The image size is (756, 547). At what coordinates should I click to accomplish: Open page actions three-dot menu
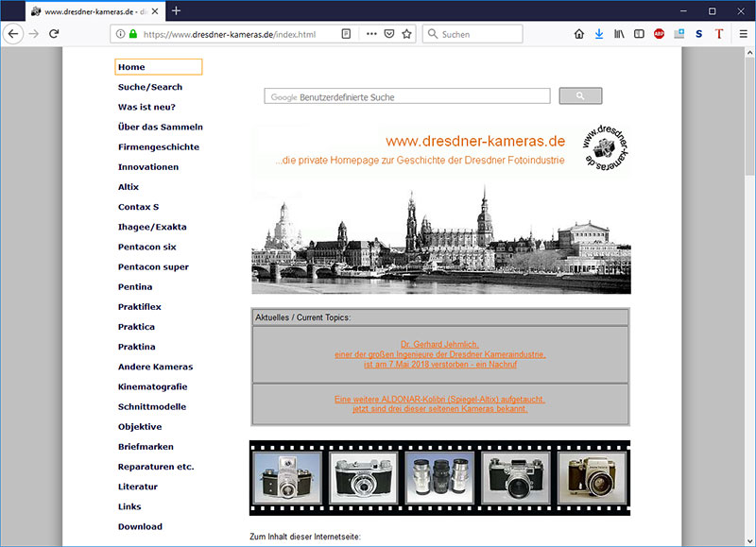(x=371, y=34)
